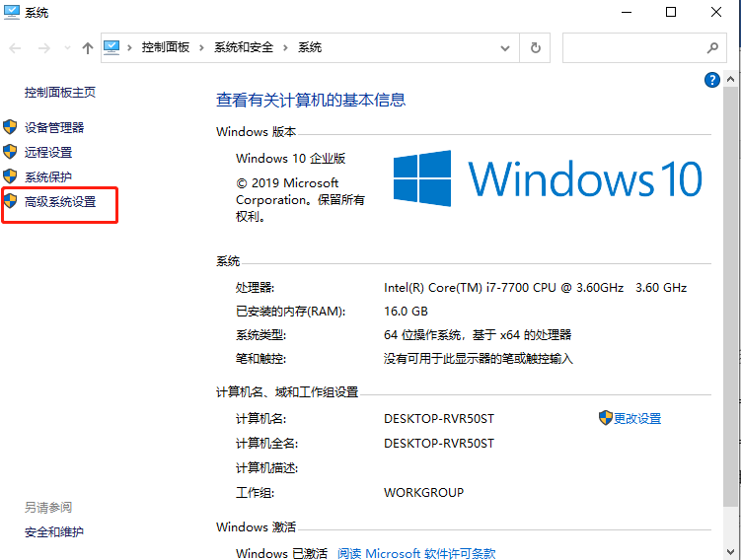Go up one level with the up arrow
Image resolution: width=741 pixels, height=560 pixels.
click(88, 47)
